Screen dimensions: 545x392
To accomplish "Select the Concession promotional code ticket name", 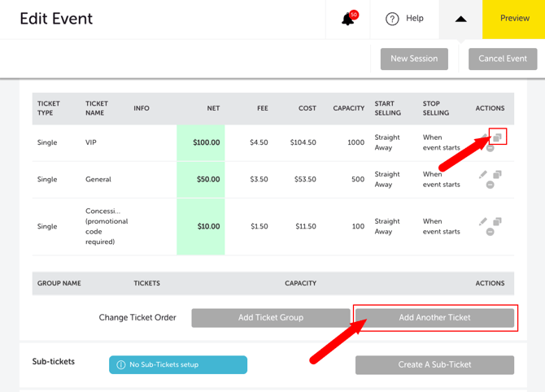I will (x=107, y=226).
